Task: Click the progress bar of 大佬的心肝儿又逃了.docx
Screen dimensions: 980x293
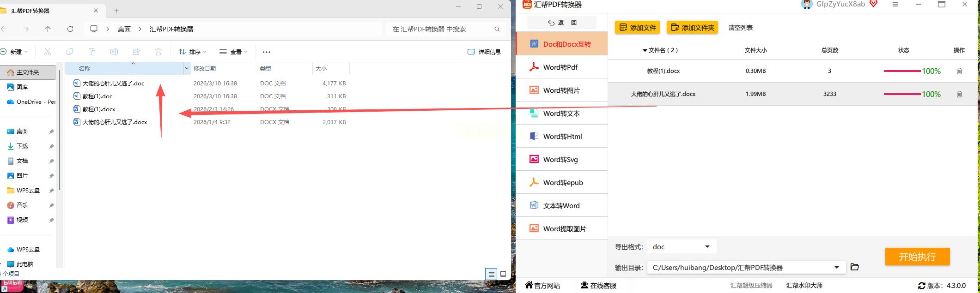Action: point(902,94)
